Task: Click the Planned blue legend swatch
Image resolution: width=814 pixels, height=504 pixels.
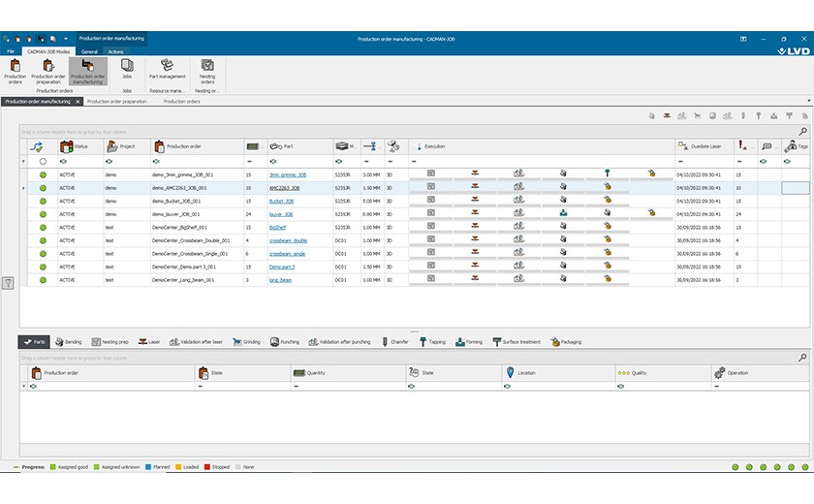Action: coord(148,467)
